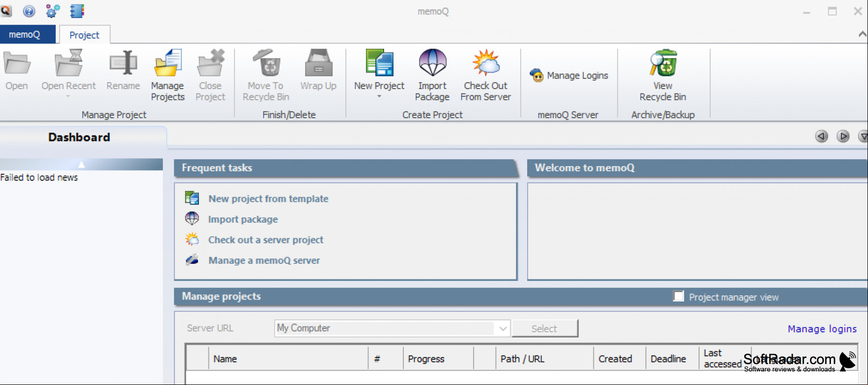Collapse the news panel arrow bar
The image size is (868, 385).
[x=81, y=164]
